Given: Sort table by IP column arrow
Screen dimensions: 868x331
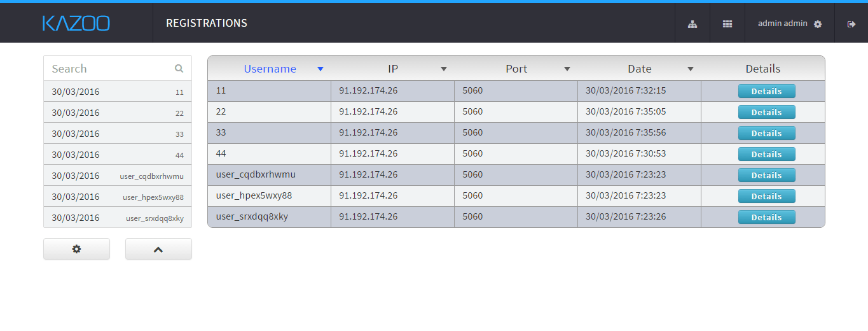Looking at the screenshot, I should click(x=444, y=69).
